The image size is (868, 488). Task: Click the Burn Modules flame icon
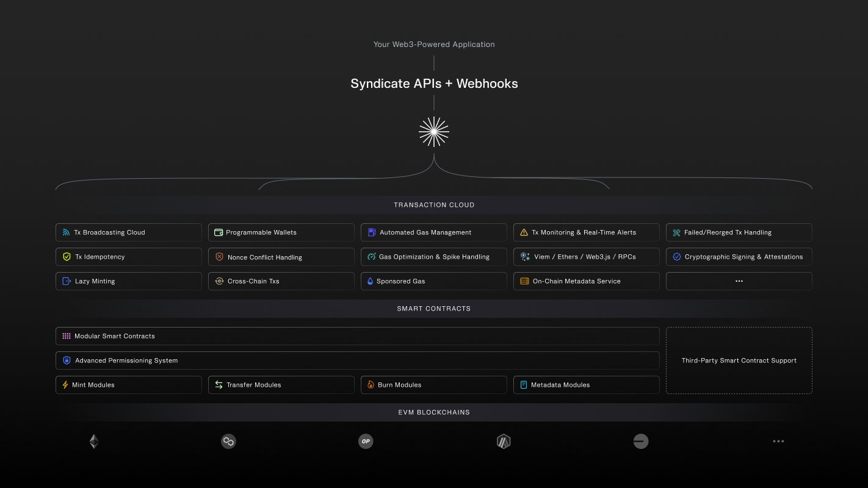tap(371, 385)
